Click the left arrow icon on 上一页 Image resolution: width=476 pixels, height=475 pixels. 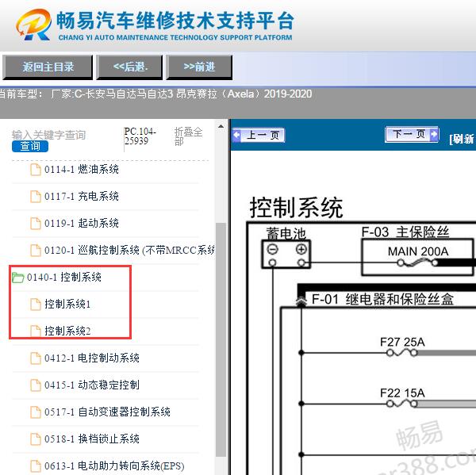coord(236,135)
